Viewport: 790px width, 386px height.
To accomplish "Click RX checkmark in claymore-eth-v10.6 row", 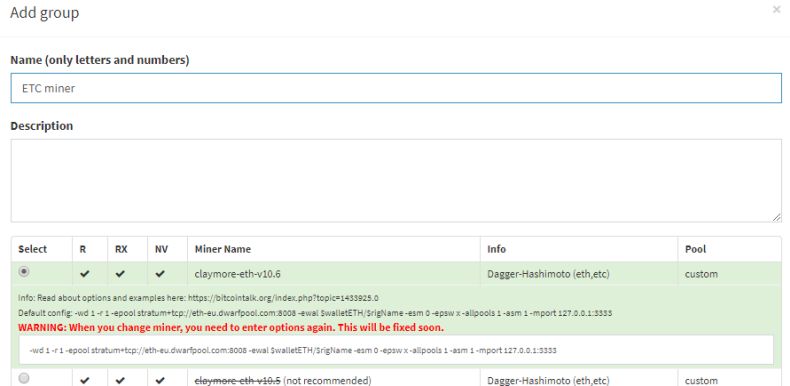I will click(x=120, y=274).
